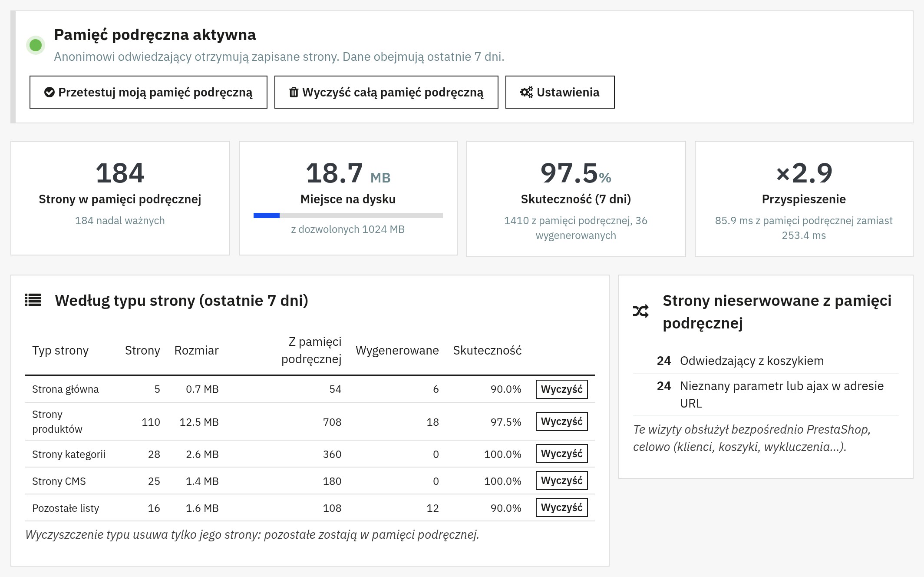Screen dimensions: 924x577
Task: Clear cache for Strona główna row
Action: pos(562,389)
